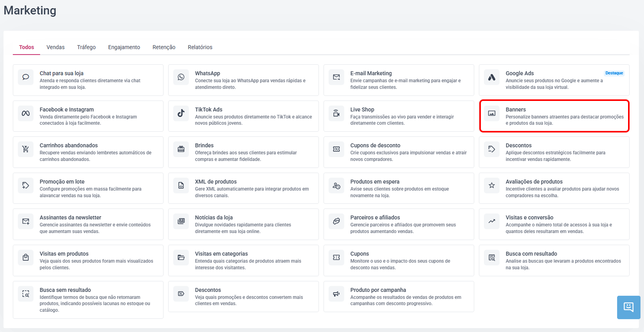Click the star icon for Avaliações de produtos
Image resolution: width=644 pixels, height=332 pixels.
click(492, 185)
